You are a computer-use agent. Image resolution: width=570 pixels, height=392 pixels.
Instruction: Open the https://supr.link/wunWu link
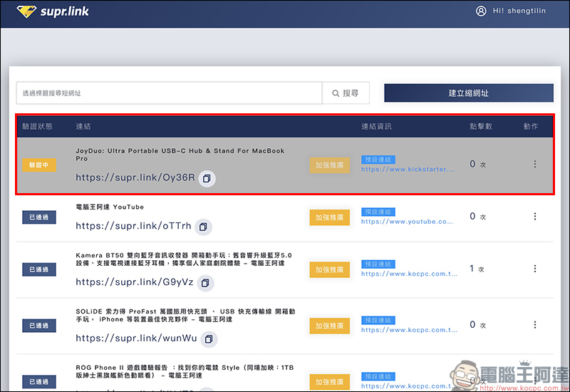[x=136, y=338]
